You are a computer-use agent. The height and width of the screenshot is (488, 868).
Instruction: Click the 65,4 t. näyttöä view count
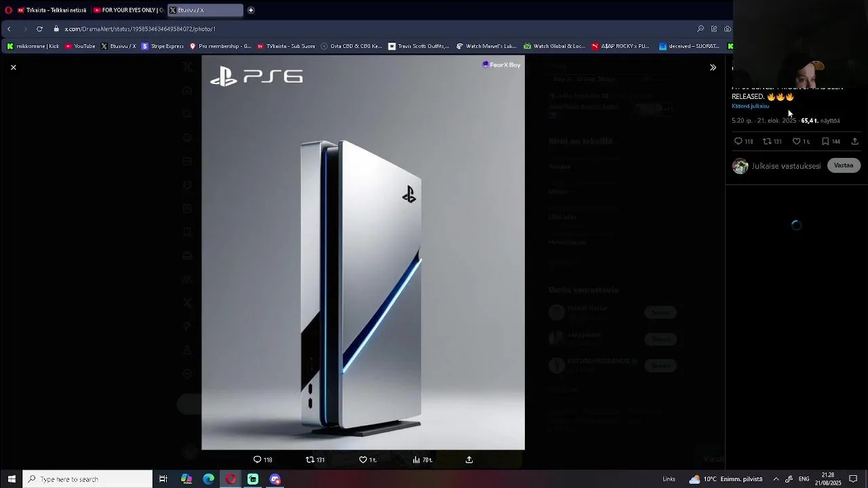(821, 121)
